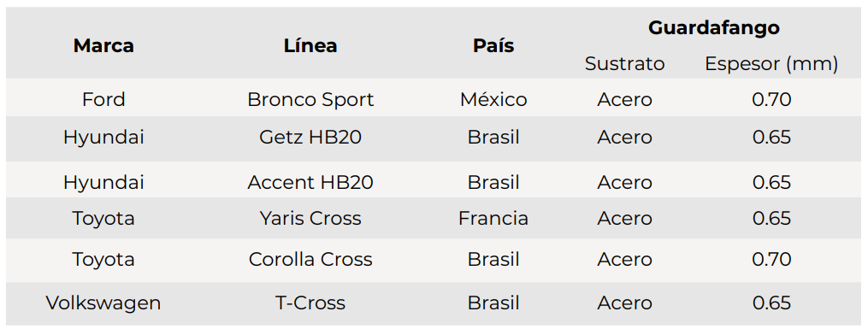
Task: Click the Sustrato subheader
Action: (x=624, y=64)
